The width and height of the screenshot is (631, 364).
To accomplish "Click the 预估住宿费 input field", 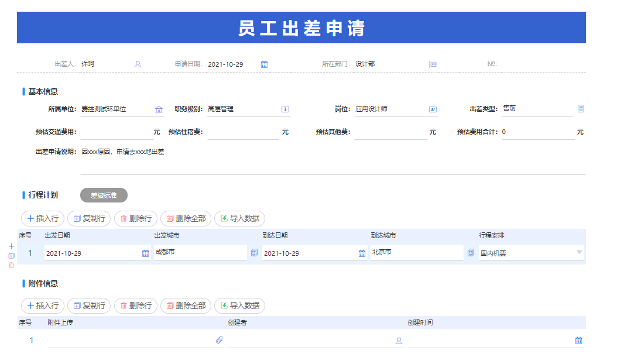I will click(243, 132).
